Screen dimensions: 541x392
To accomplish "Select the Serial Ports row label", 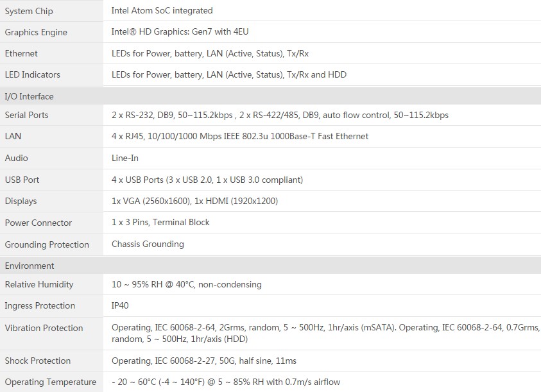I will tap(26, 115).
